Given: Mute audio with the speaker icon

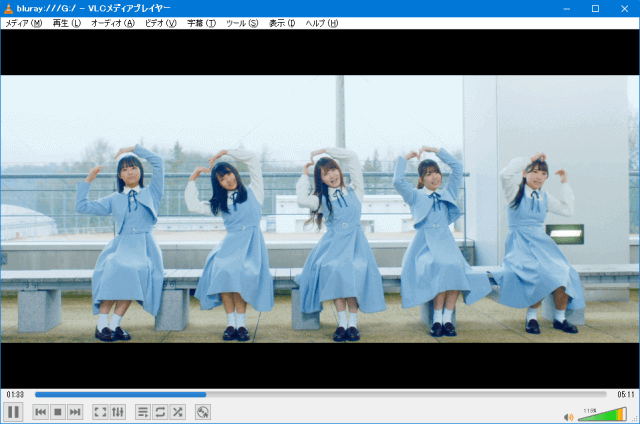Looking at the screenshot, I should tap(568, 417).
